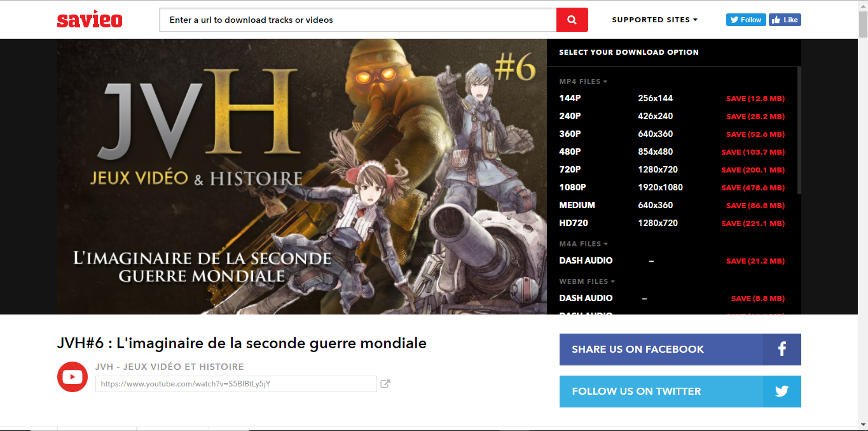
Task: Click Save (52.6 MB) for 360P
Action: [x=755, y=134]
